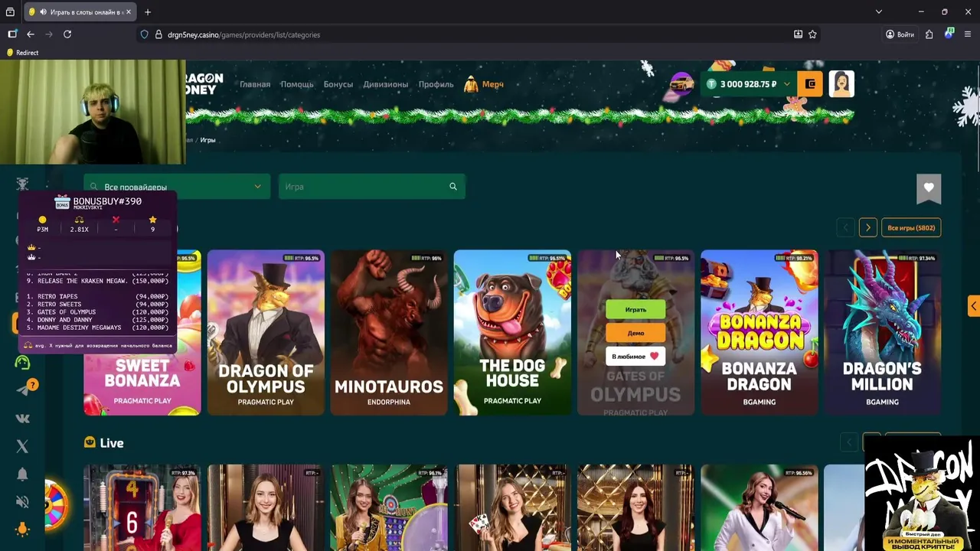Open the Мерч navigation link
The image size is (980, 551).
coord(484,84)
